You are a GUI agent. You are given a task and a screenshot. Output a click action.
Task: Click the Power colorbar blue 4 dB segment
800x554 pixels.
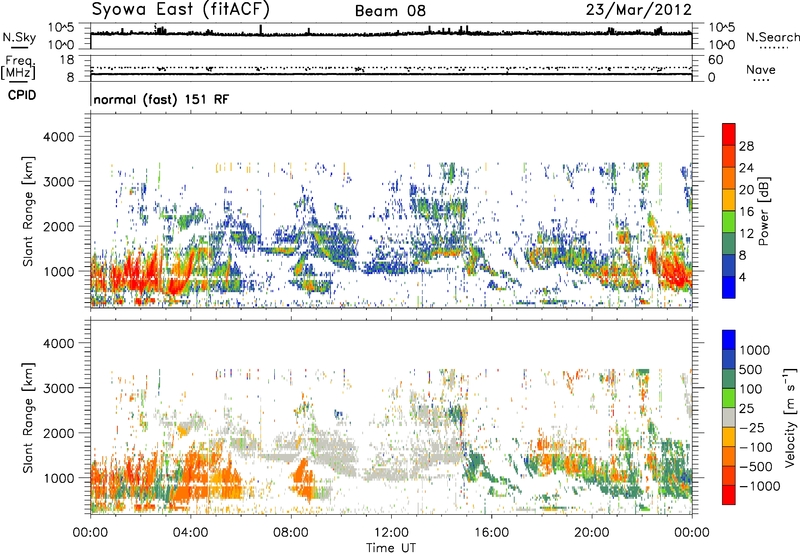click(729, 287)
